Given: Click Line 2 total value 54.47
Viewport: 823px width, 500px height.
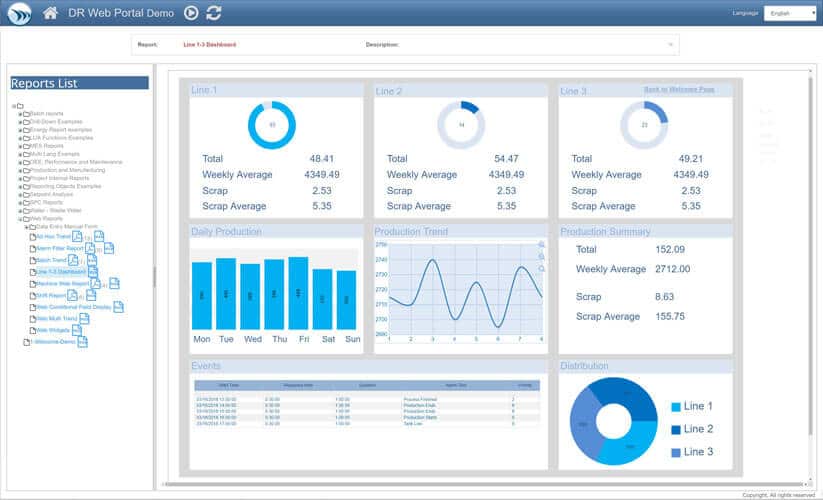Looking at the screenshot, I should click(506, 158).
